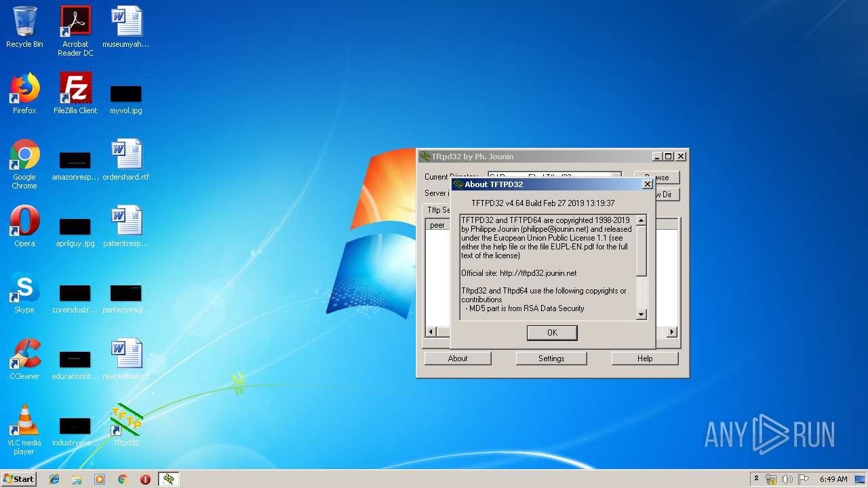The width and height of the screenshot is (868, 488).
Task: Open the network status tray icon
Action: tap(771, 479)
